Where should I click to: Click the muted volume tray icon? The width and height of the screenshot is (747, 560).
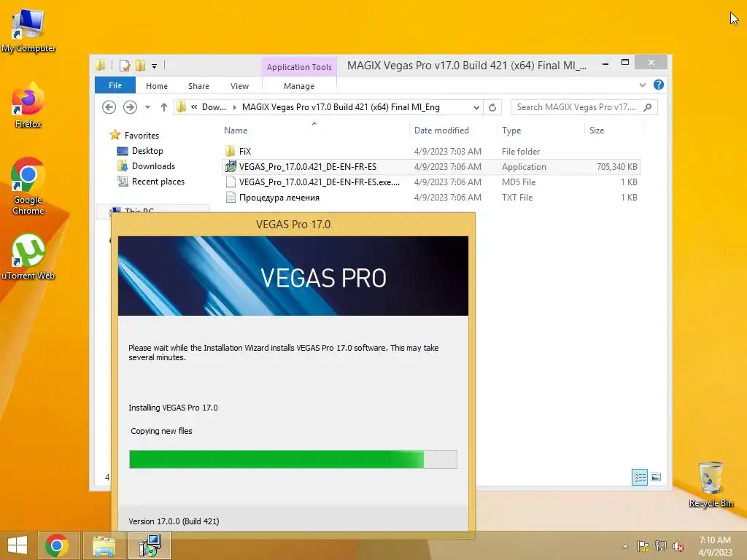point(678,545)
